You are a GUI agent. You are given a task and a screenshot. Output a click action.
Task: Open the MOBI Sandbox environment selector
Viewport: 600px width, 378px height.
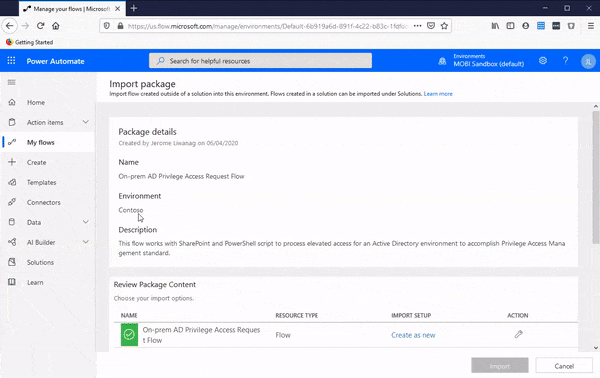[x=488, y=61]
